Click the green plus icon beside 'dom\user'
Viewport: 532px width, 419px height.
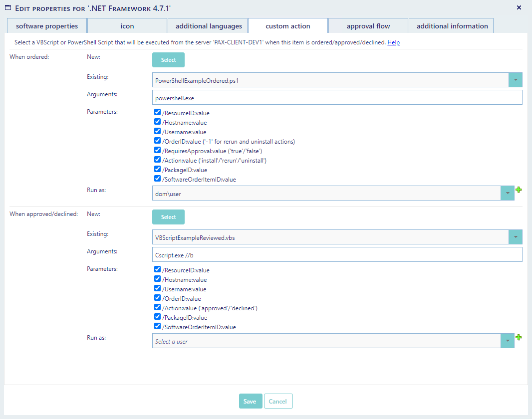point(519,190)
